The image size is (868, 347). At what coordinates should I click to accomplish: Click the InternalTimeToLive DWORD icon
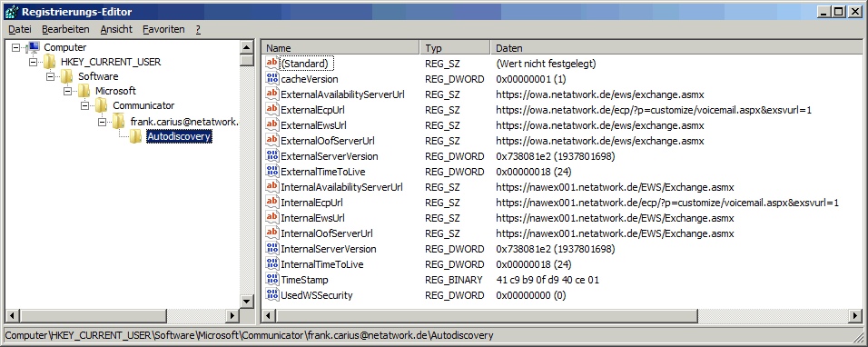click(x=272, y=264)
